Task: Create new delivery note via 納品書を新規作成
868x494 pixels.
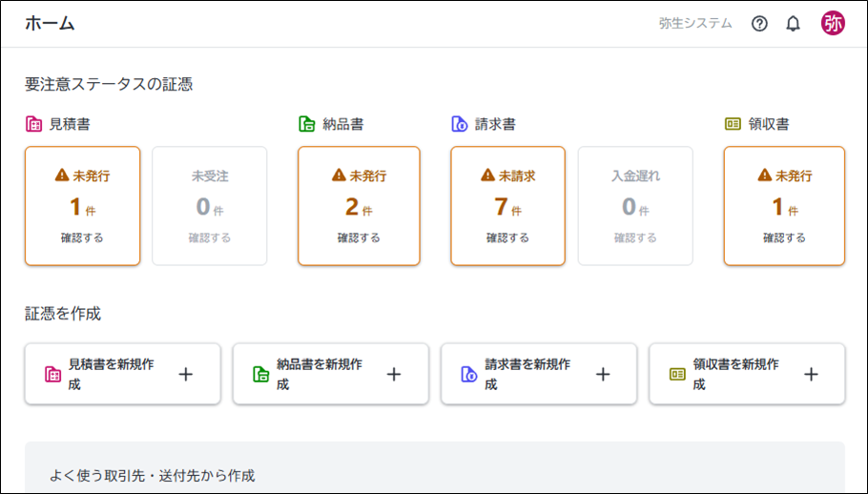Action: pyautogui.click(x=331, y=374)
